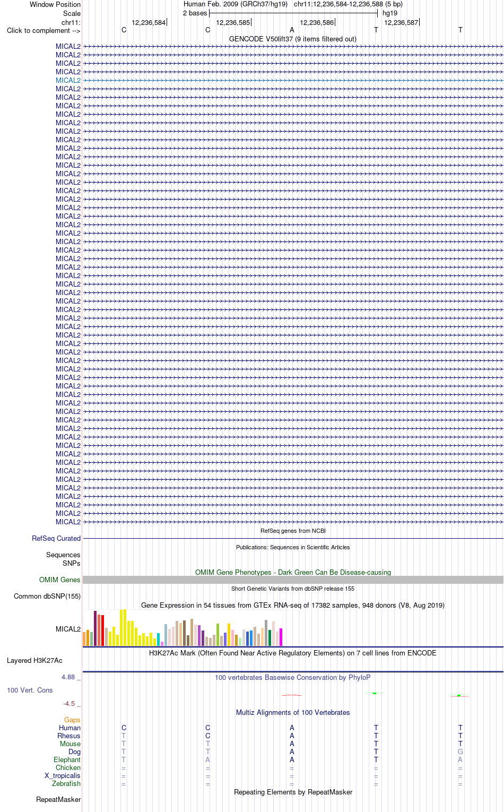Open 'RefSeq genes from NCBI' track title
This screenshot has height=812, width=504.
click(293, 531)
